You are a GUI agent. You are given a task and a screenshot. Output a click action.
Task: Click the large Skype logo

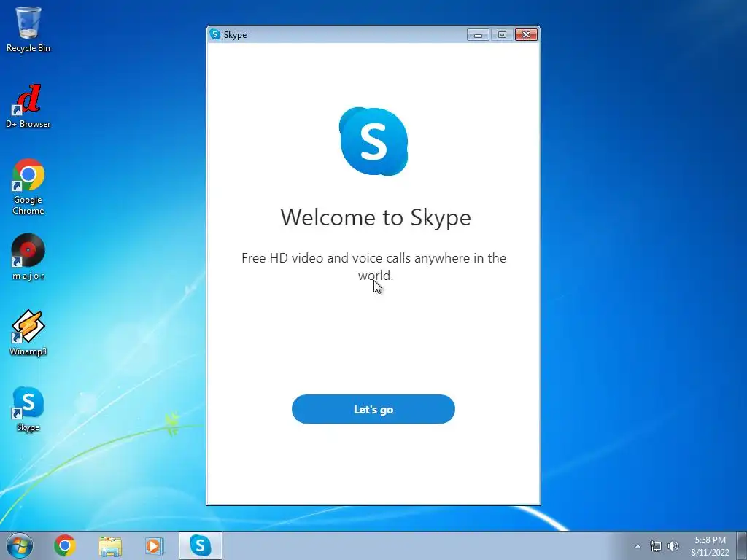(x=373, y=141)
